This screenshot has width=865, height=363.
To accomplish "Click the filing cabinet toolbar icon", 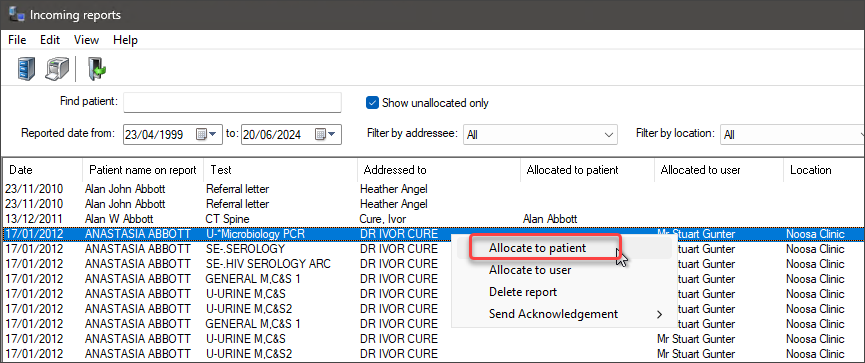I will [x=26, y=70].
